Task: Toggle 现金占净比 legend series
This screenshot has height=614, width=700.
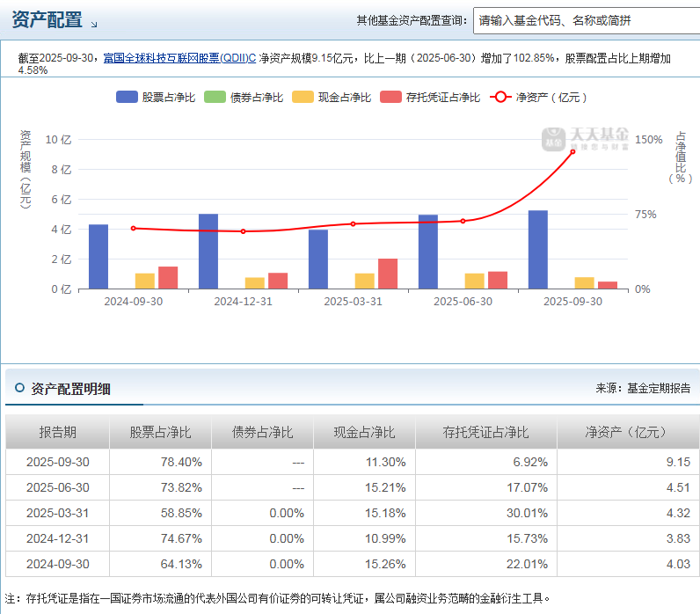Action: [x=332, y=97]
